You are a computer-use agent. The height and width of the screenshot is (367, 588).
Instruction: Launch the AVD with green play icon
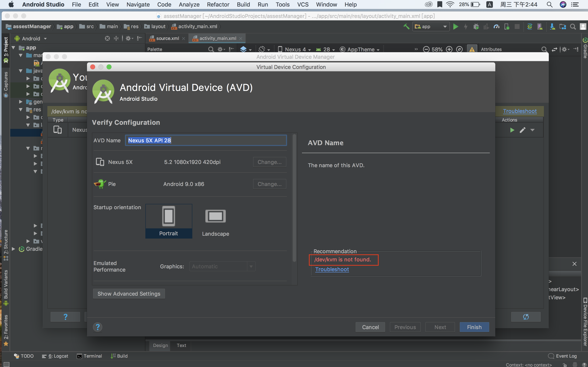512,130
